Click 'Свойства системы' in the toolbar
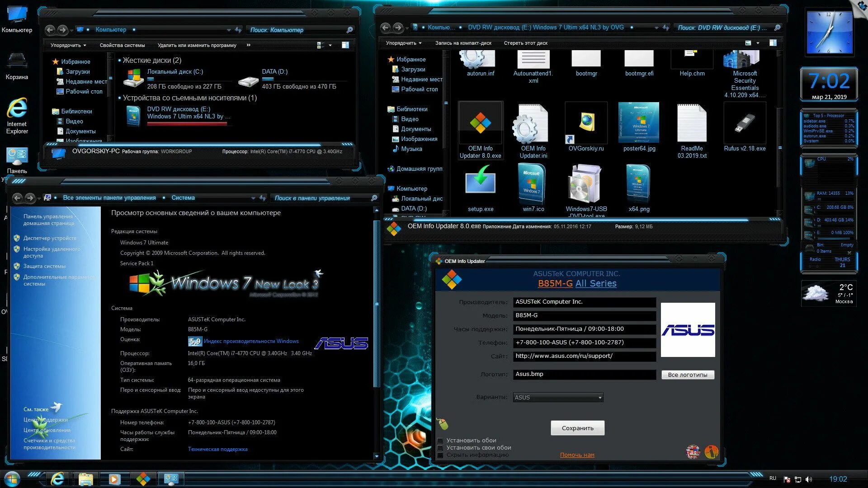868x488 pixels. (122, 45)
